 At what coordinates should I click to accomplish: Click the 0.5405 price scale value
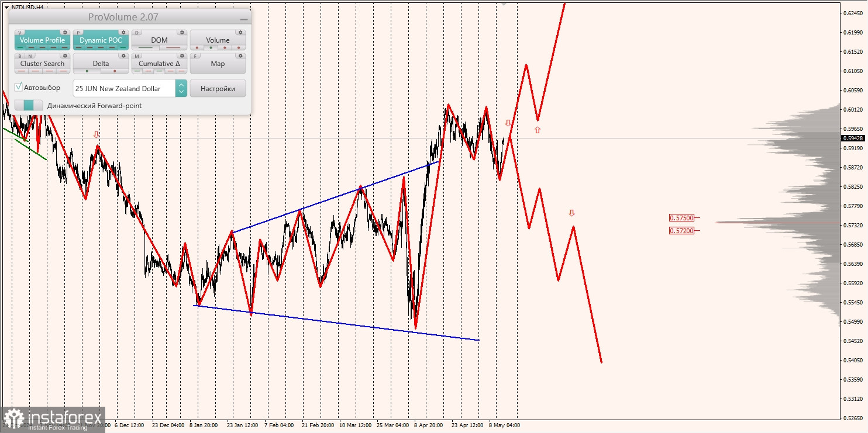coord(853,360)
